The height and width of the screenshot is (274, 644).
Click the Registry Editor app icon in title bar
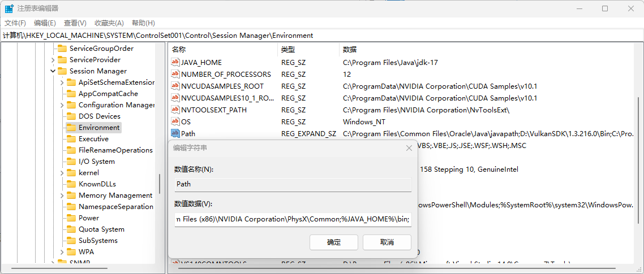[x=9, y=8]
